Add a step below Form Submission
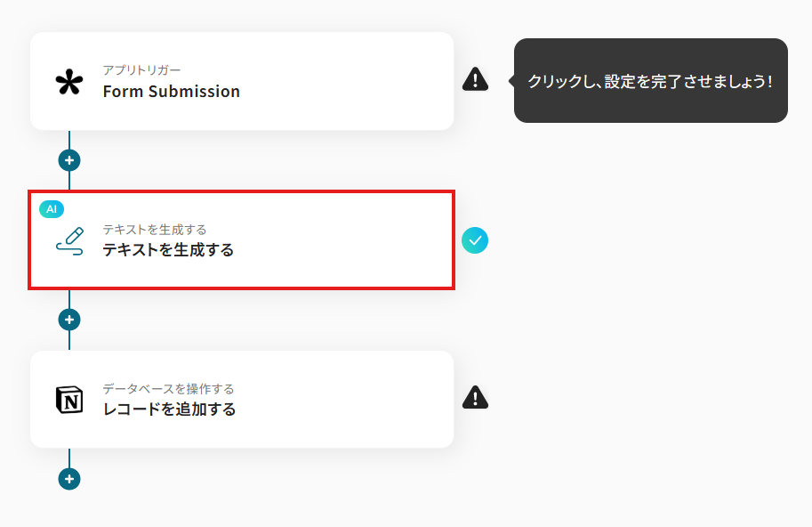Viewport: 812px width, 527px height. (x=69, y=160)
